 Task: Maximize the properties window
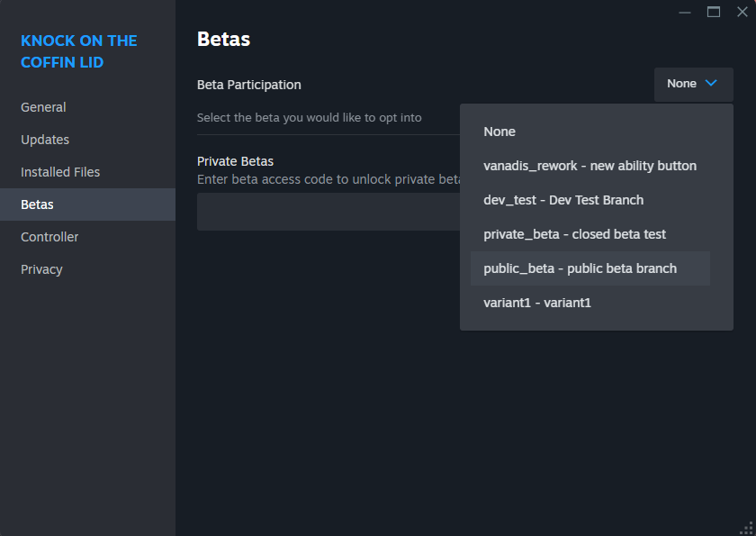pos(714,12)
